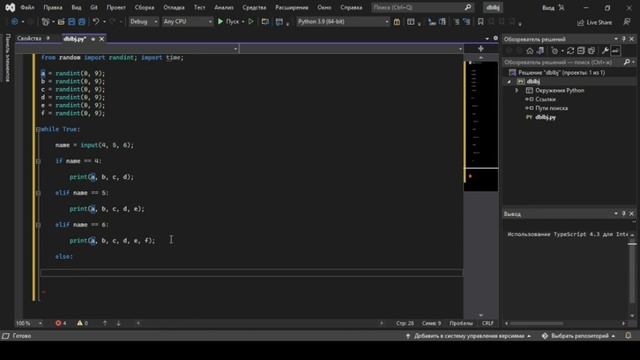Click Добавить в систему управления версиями
This screenshot has height=360, width=640.
[468, 336]
